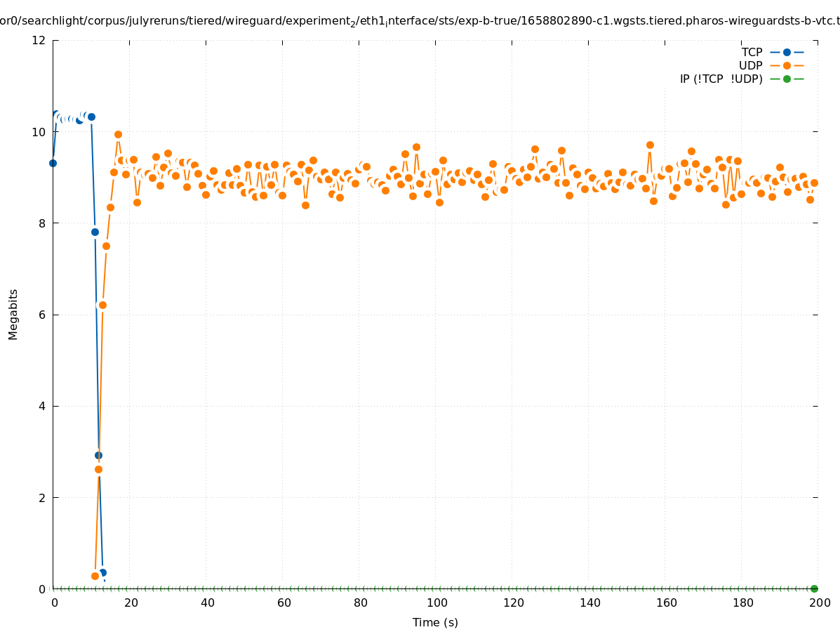840x632 pixels.
Task: Click the orange UDP legend marker
Action: pos(787,65)
